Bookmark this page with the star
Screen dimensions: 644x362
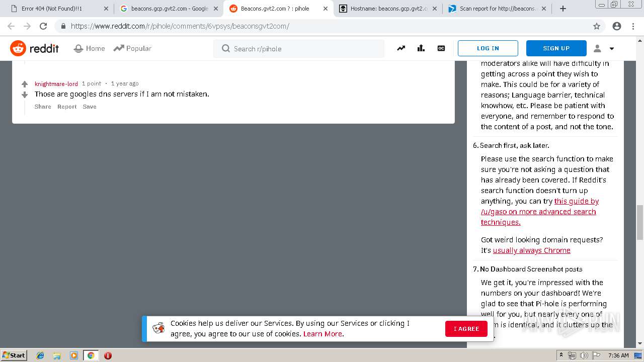click(x=597, y=26)
